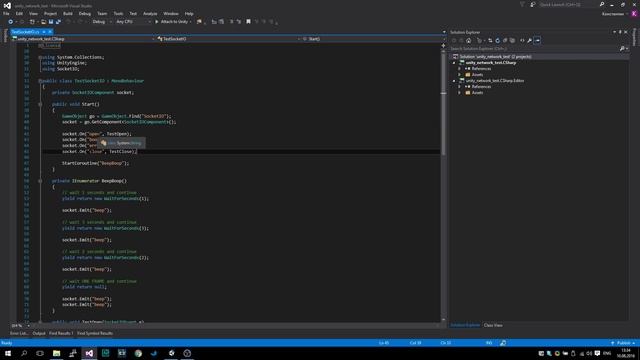Click the New Project toolbar icon
The image size is (640, 360).
click(32, 22)
